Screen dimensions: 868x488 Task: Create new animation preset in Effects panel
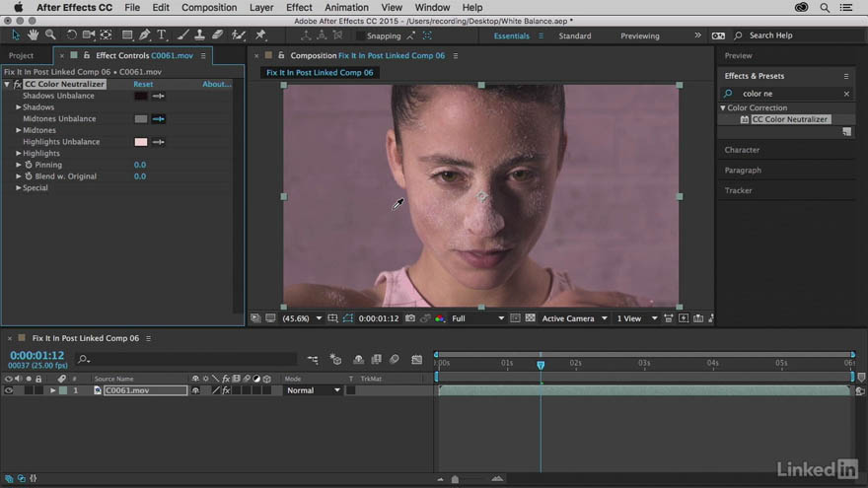coord(846,132)
